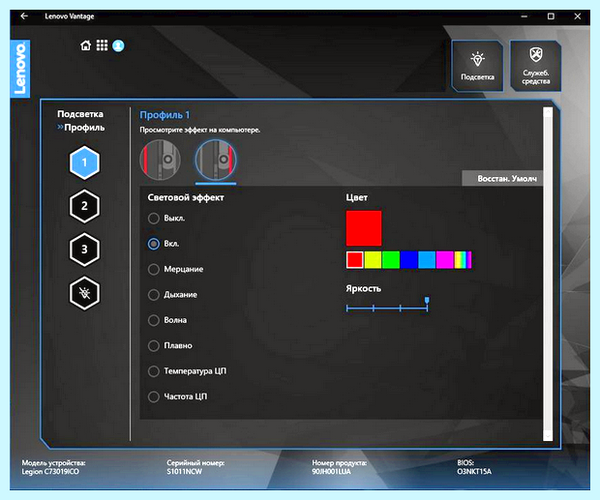This screenshot has width=600, height=500.
Task: Pick the yellow color swatch
Action: point(373,260)
